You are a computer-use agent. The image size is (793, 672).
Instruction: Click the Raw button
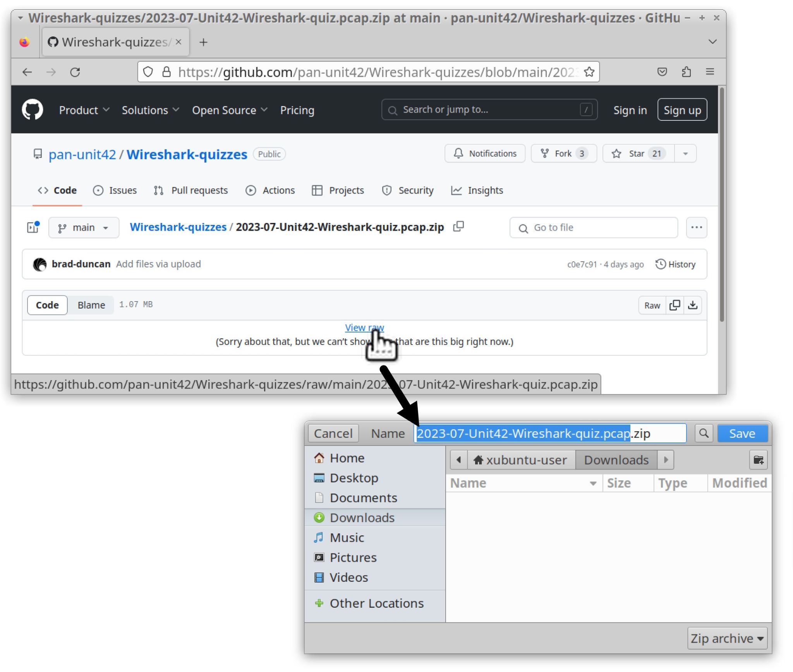point(652,305)
